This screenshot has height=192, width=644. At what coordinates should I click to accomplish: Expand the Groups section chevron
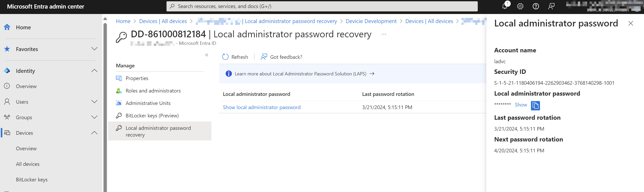pos(94,117)
